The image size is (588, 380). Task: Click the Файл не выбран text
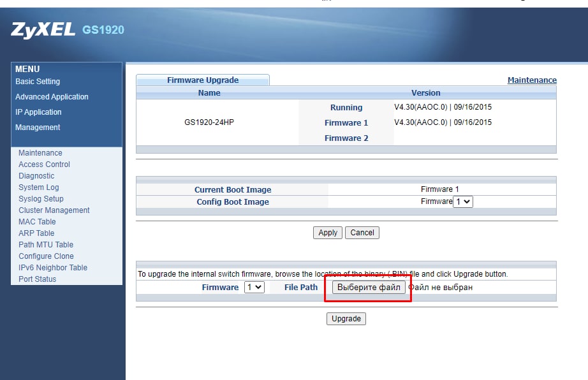(x=440, y=288)
